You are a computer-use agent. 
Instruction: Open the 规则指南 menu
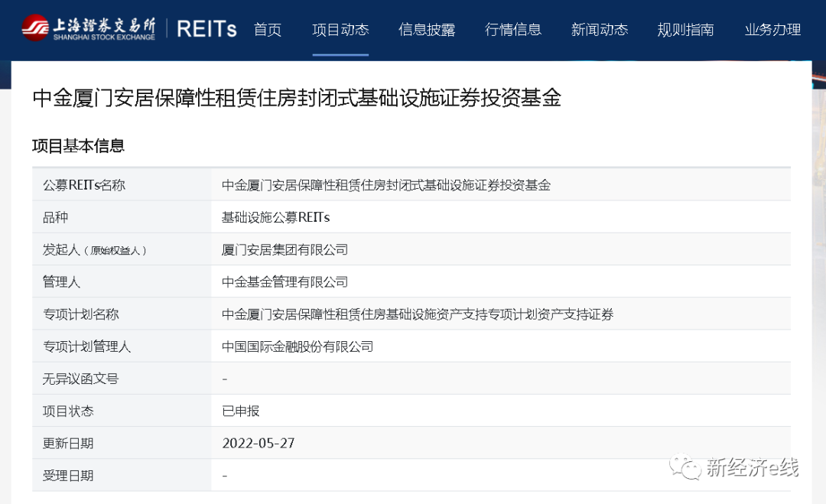click(686, 30)
